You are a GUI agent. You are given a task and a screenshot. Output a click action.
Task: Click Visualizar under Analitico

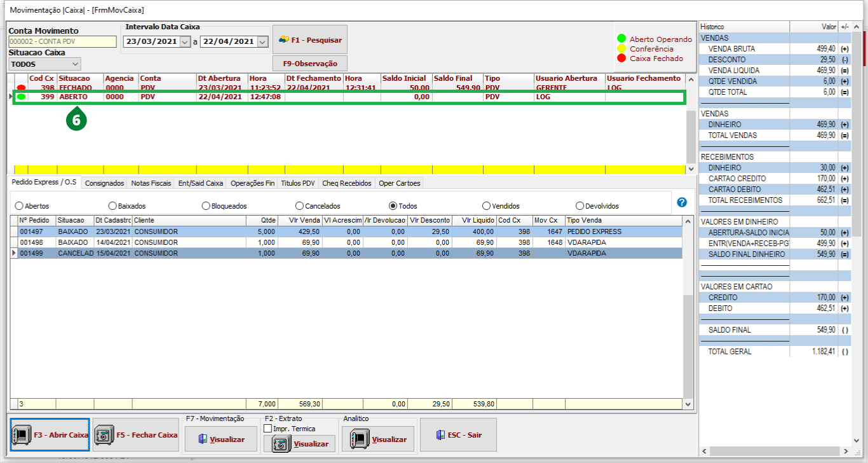coord(378,439)
